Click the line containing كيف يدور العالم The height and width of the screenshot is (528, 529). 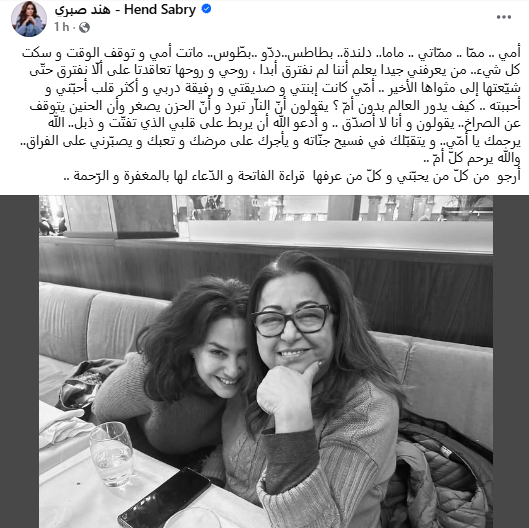pyautogui.click(x=275, y=106)
